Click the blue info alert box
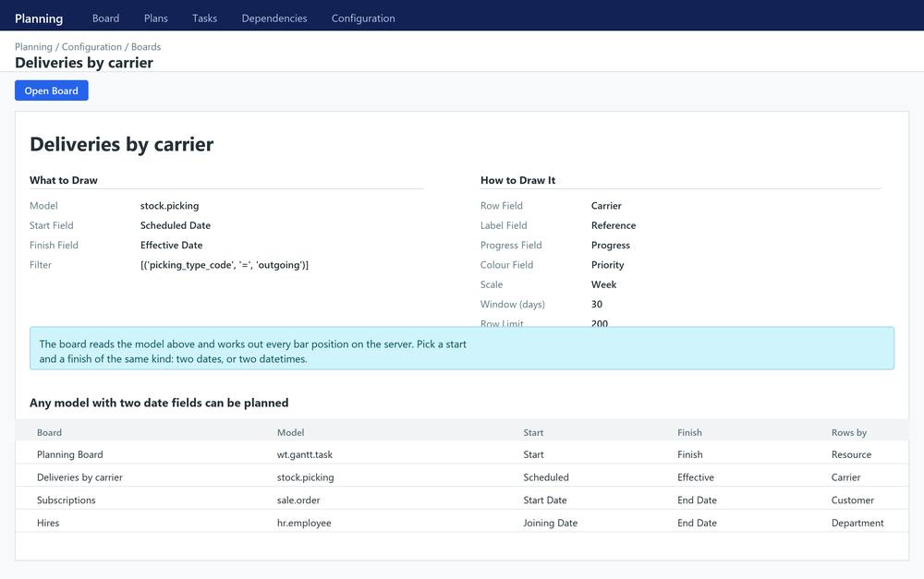924x579 pixels. (462, 348)
